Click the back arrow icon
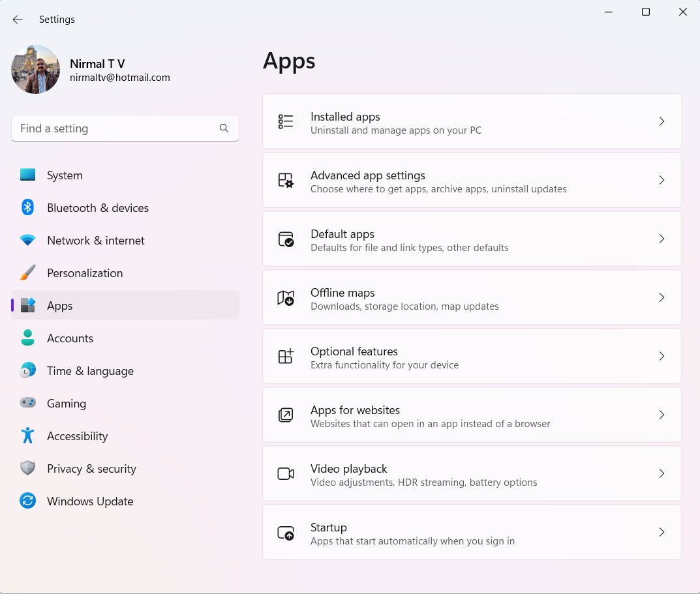The image size is (700, 594). 18,20
